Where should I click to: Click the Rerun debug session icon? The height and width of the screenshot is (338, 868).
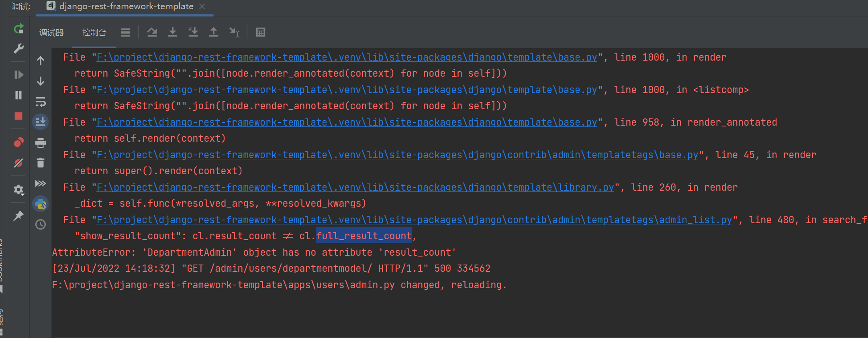pos(19,29)
